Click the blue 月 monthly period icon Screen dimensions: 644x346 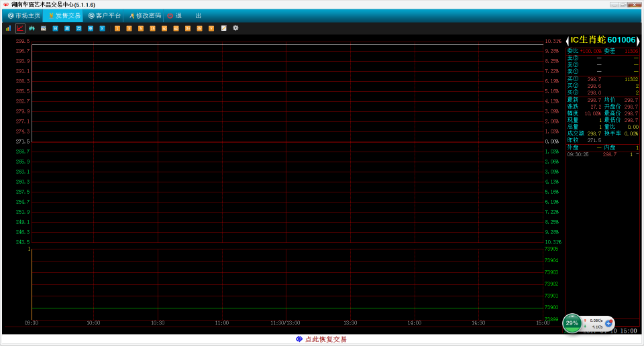[78, 28]
